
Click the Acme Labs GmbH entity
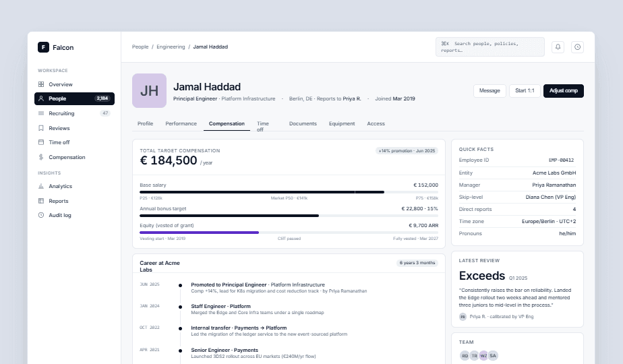point(554,173)
